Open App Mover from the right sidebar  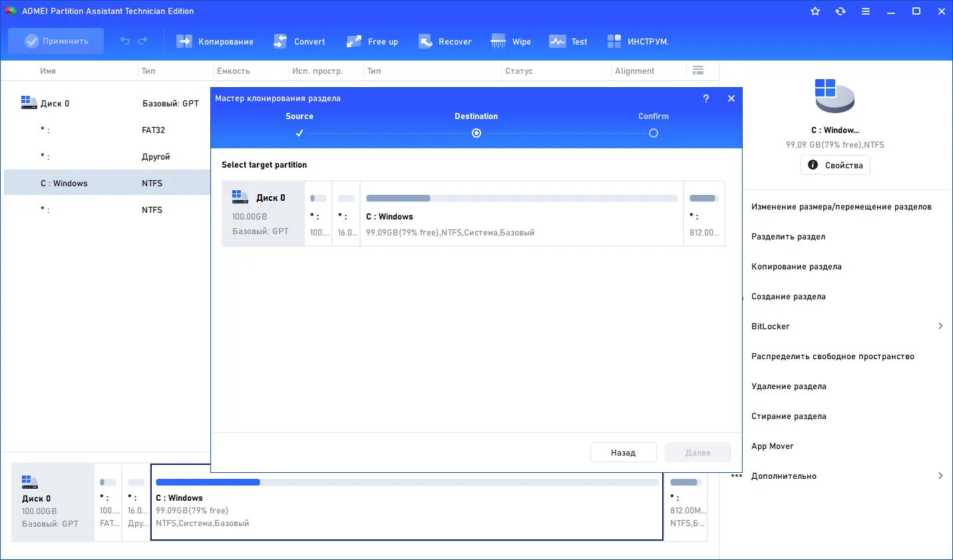pos(772,446)
